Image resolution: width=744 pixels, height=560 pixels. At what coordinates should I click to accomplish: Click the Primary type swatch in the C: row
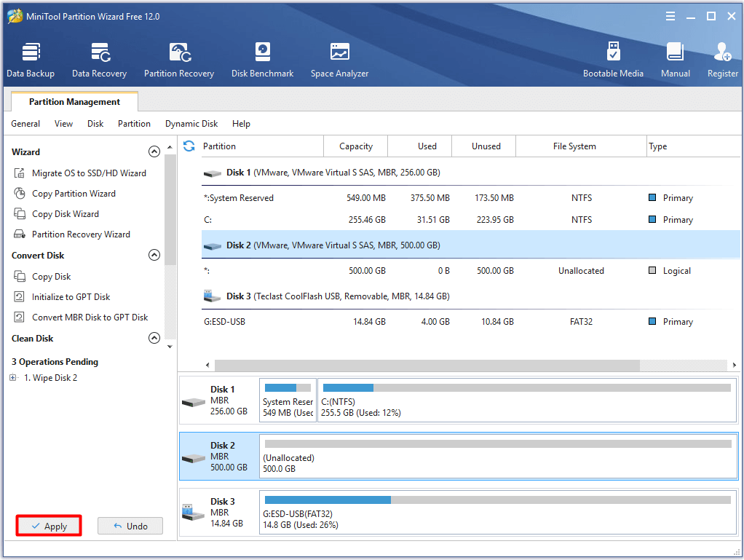pos(652,219)
